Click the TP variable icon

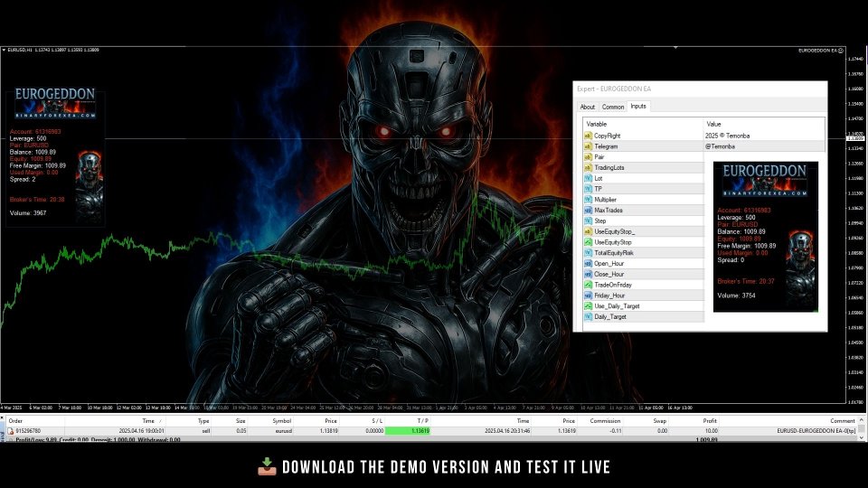[x=588, y=189]
